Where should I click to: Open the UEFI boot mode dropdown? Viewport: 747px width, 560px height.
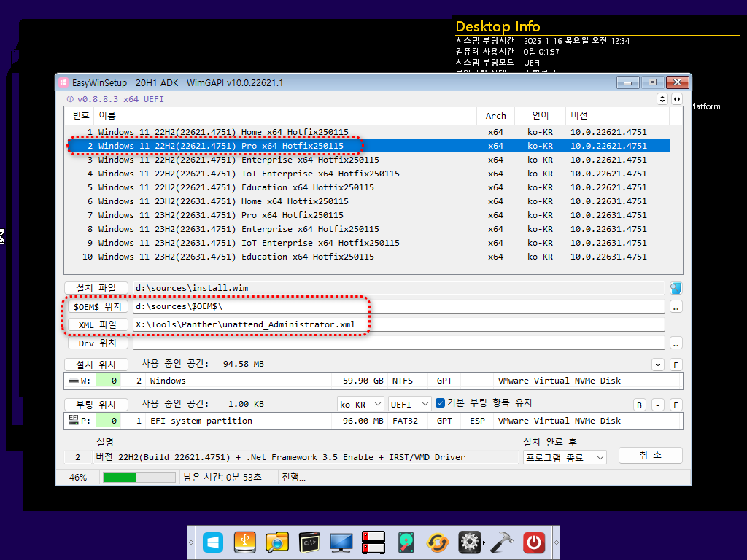click(x=410, y=404)
